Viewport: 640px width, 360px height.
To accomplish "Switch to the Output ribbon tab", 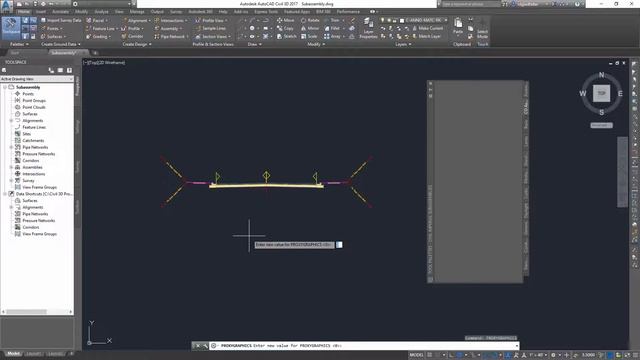I will 157,12.
